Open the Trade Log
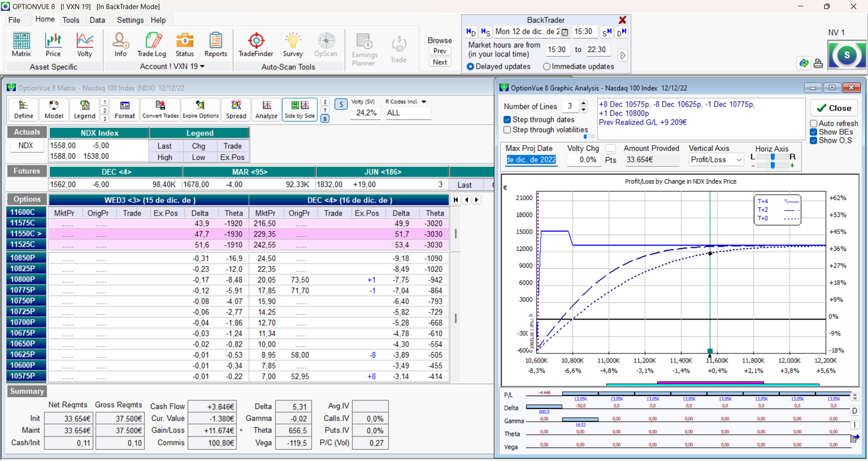The height and width of the screenshot is (461, 868). click(x=151, y=45)
